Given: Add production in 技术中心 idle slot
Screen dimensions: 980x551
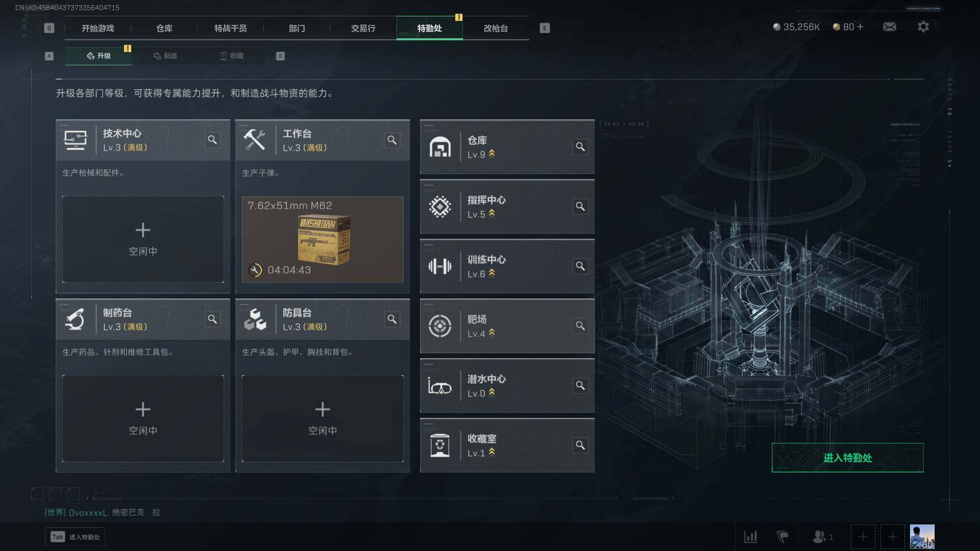Looking at the screenshot, I should click(x=143, y=239).
